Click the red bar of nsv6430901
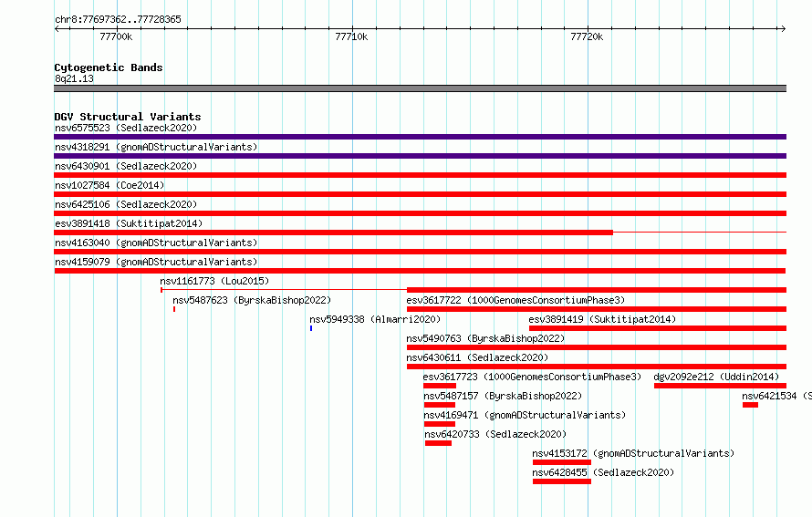Viewport: 812px width, 517px height. point(420,175)
